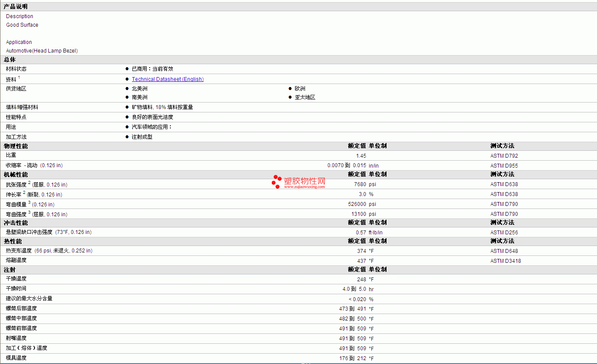
Task: Select the 机械性能 section header
Action: coord(16,175)
